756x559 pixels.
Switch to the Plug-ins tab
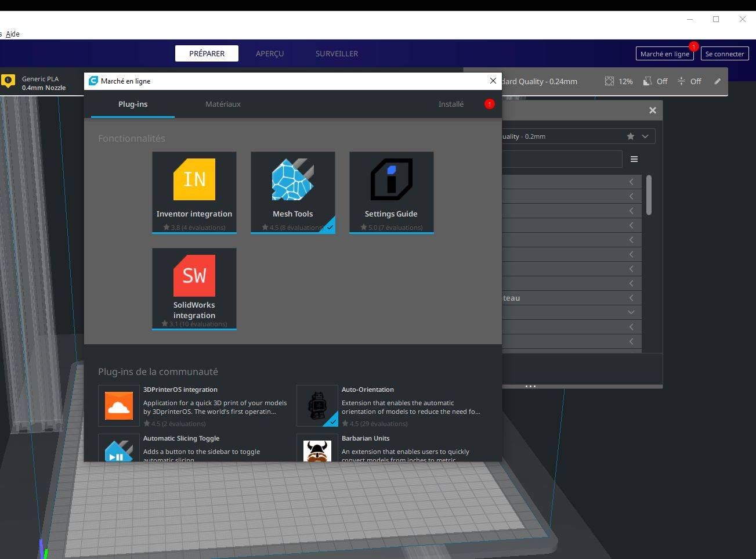click(x=133, y=104)
